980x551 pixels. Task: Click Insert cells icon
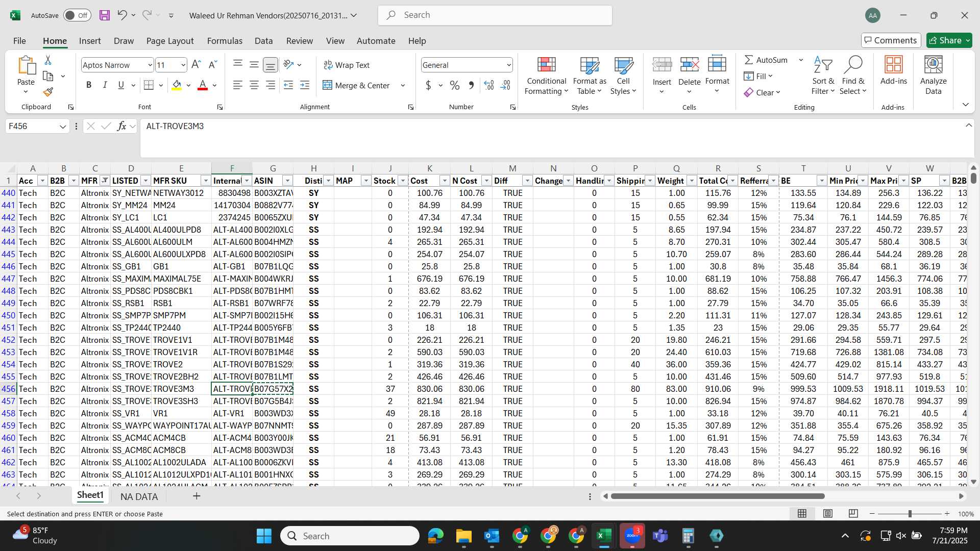pos(662,65)
